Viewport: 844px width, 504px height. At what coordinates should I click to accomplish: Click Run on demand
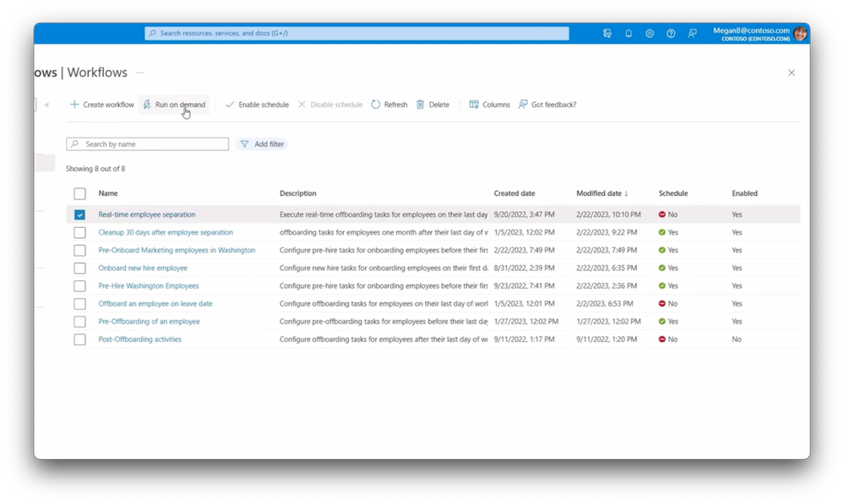[x=174, y=105]
